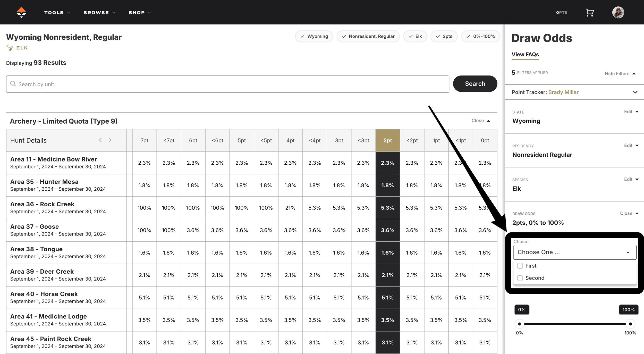Open the shopping cart icon
644x354 pixels.
(590, 12)
